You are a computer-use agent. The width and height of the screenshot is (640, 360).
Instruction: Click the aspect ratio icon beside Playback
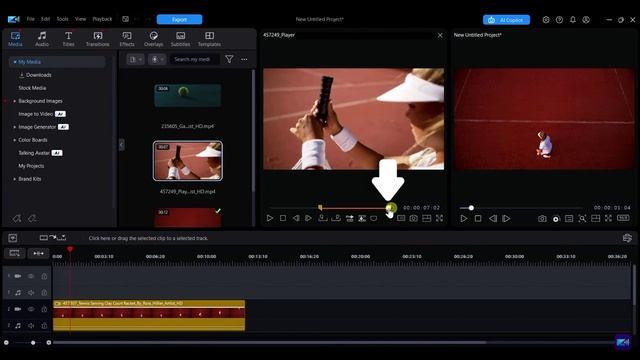tap(126, 19)
